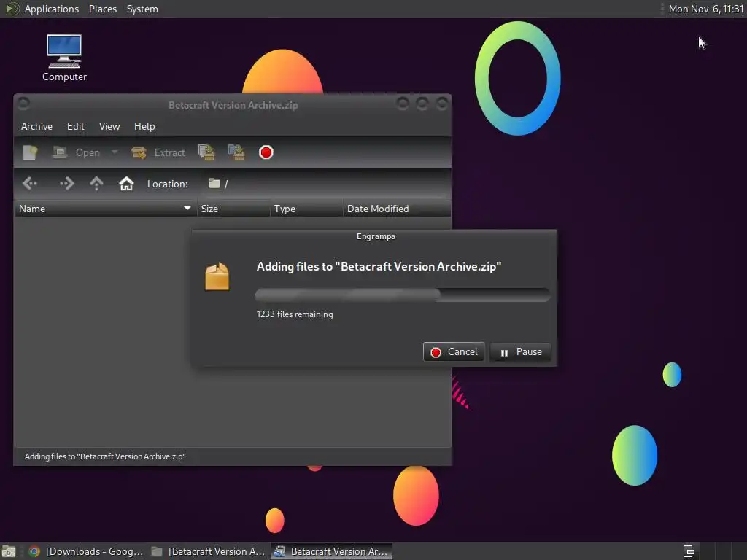Click the Extract toolbar button
Screen dimensions: 747x560
[158, 152]
